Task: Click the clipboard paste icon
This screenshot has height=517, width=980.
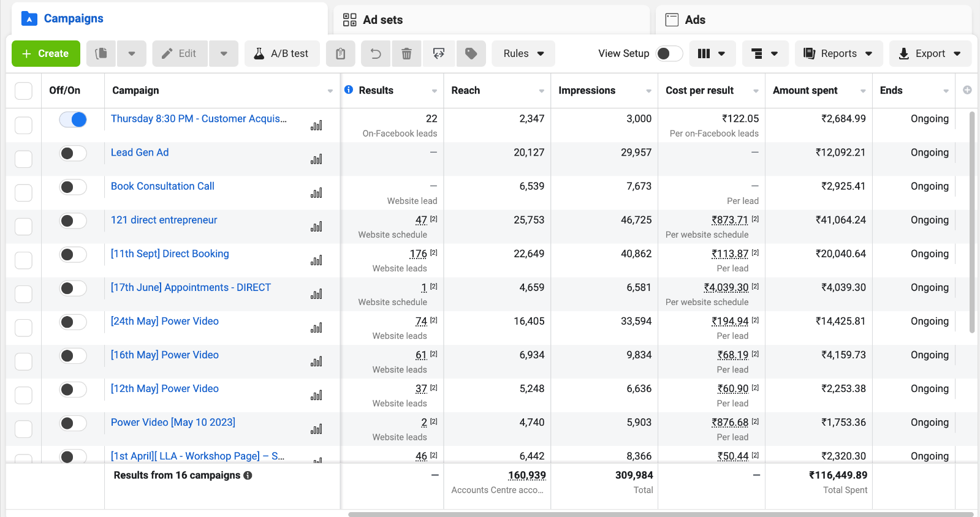Action: tap(341, 54)
